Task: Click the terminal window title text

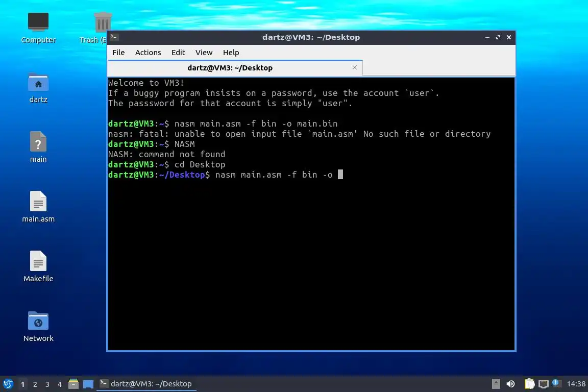Action: (x=311, y=37)
